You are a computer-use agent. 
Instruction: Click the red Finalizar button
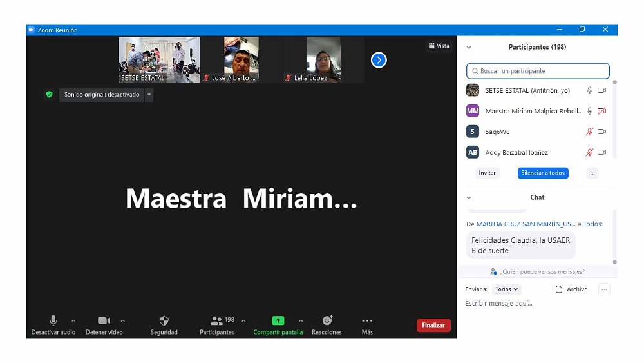point(433,326)
